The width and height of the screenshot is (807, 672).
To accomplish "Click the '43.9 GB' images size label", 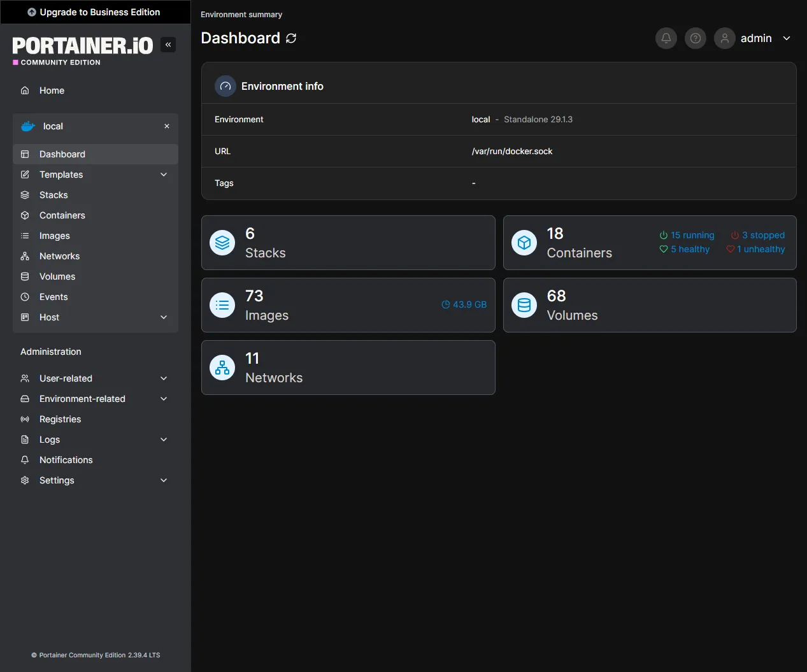I will 464,304.
